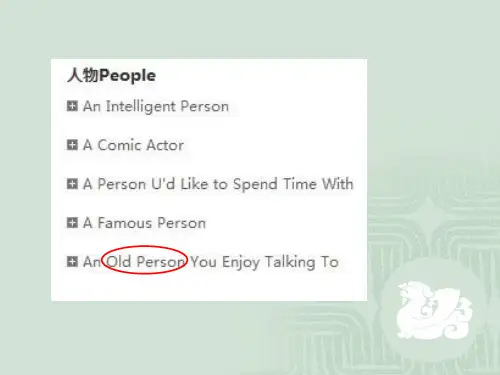The width and height of the screenshot is (500, 375).
Task: Click the 人物People heading
Action: (x=111, y=75)
